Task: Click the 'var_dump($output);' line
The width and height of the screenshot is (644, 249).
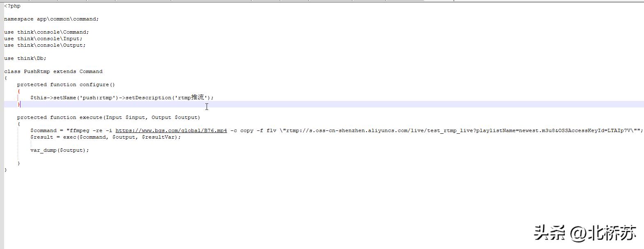Action: click(x=59, y=150)
